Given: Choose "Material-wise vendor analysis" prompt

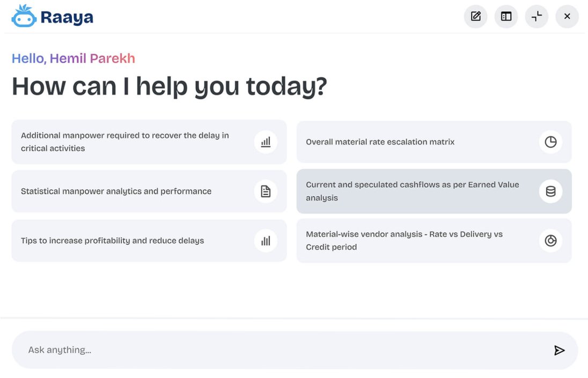Looking at the screenshot, I should 404,241.
